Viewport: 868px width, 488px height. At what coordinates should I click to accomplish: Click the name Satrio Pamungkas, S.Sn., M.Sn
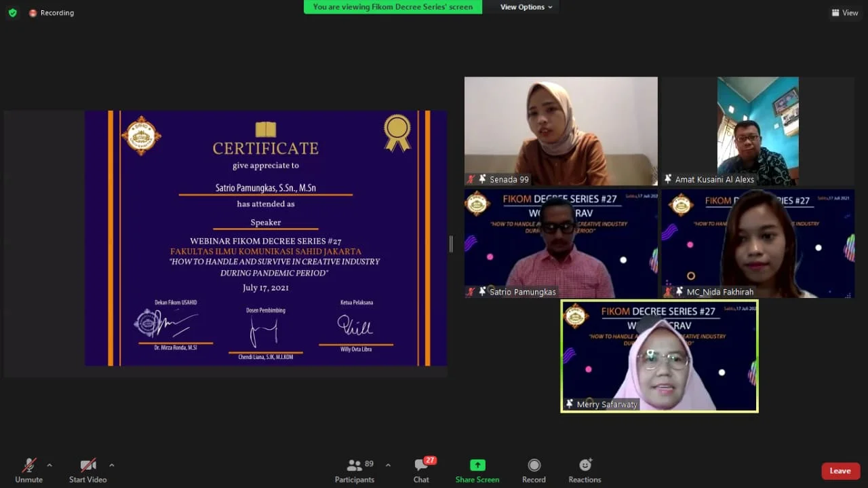[266, 187]
